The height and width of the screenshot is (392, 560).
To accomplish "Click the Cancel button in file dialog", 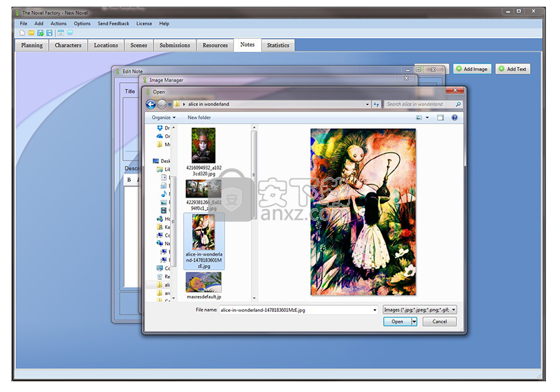I will [440, 322].
